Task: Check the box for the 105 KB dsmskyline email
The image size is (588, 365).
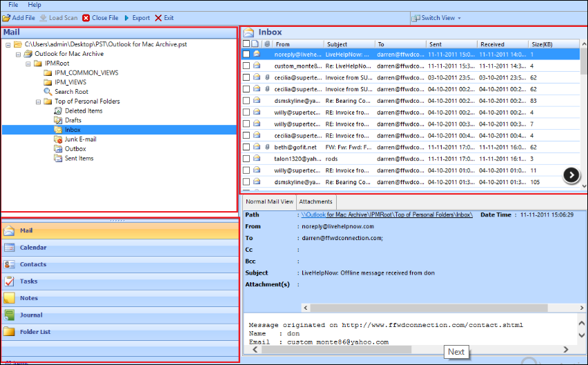Action: click(x=246, y=182)
